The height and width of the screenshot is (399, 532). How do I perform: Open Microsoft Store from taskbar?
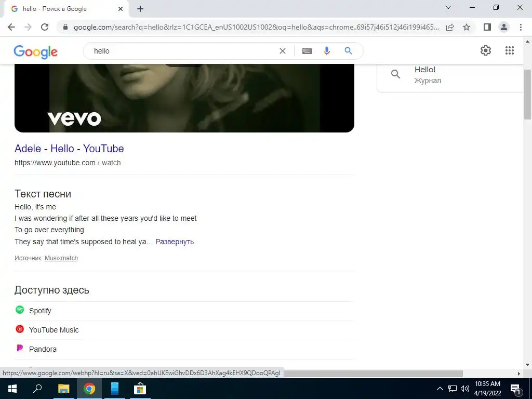tap(140, 389)
